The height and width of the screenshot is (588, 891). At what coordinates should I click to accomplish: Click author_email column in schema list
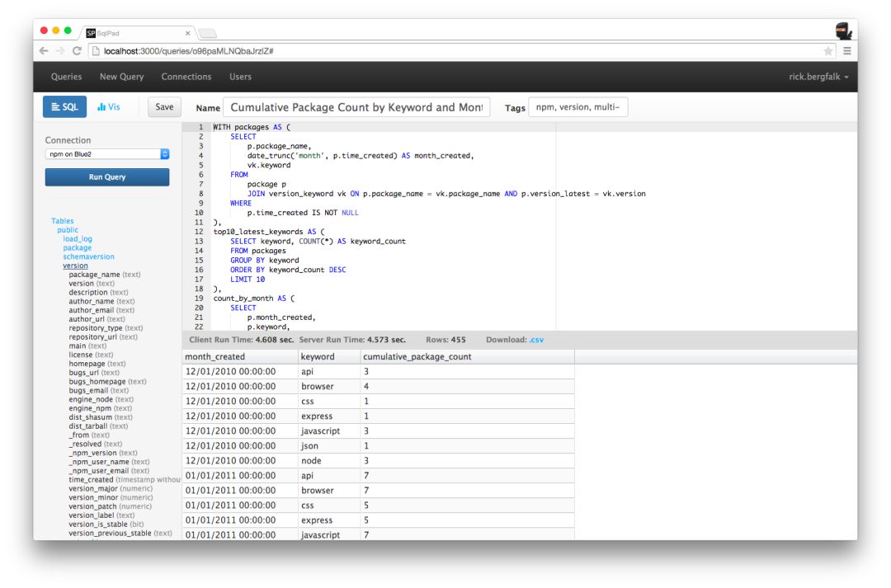[x=101, y=310]
